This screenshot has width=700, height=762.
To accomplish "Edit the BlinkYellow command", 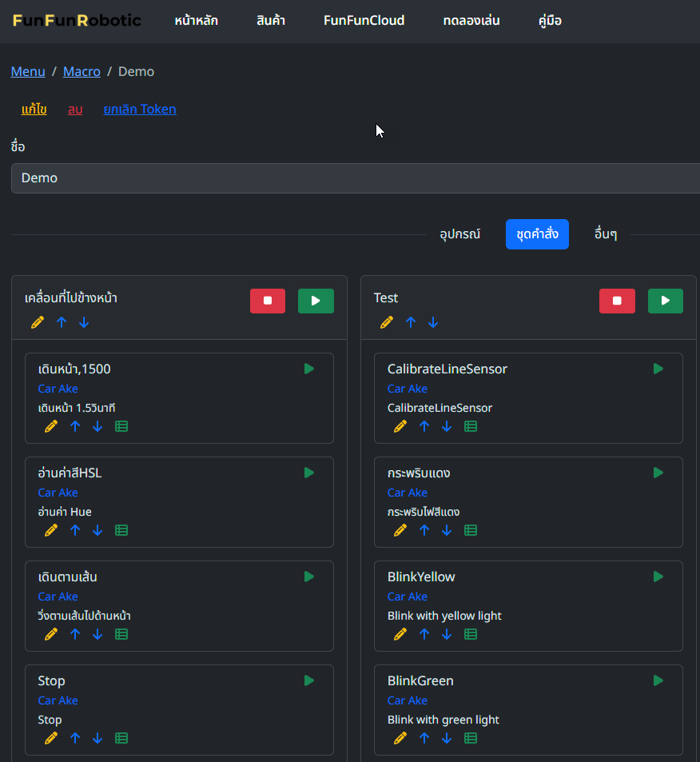I will (x=400, y=634).
